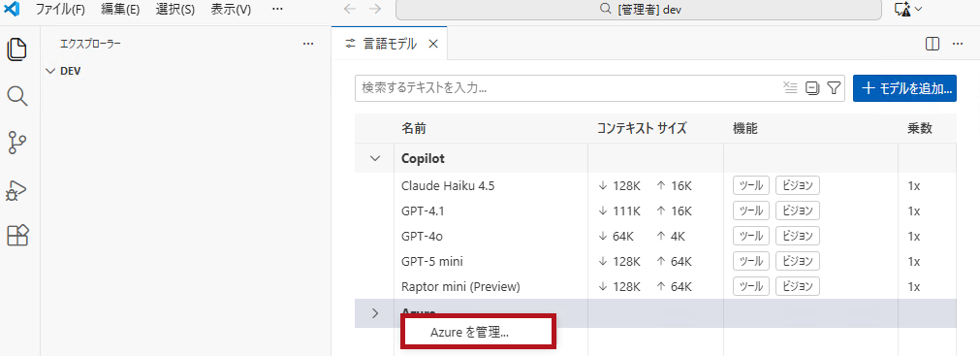This screenshot has height=356, width=980.
Task: Click the 乗数 column header
Action: 920,129
